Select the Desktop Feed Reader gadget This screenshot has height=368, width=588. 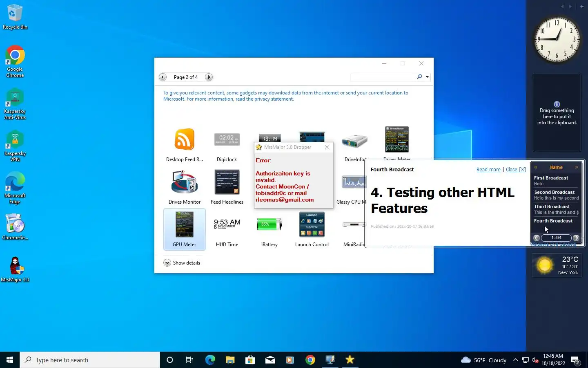pos(185,145)
